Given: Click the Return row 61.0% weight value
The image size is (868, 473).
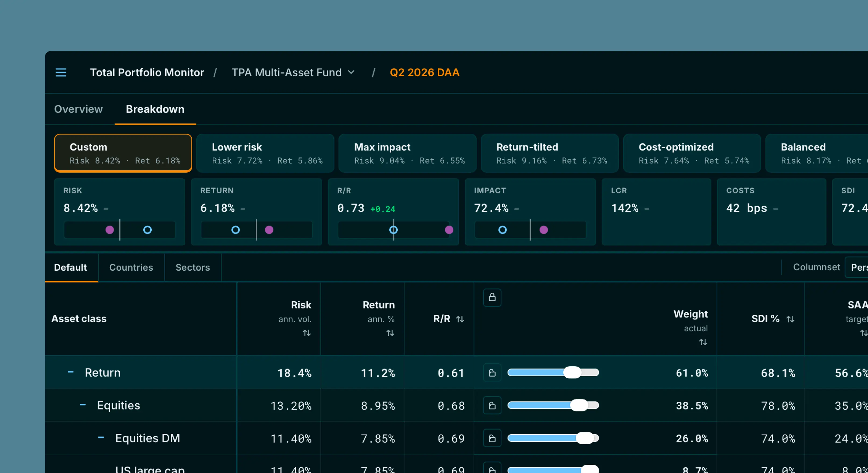Looking at the screenshot, I should tap(691, 373).
